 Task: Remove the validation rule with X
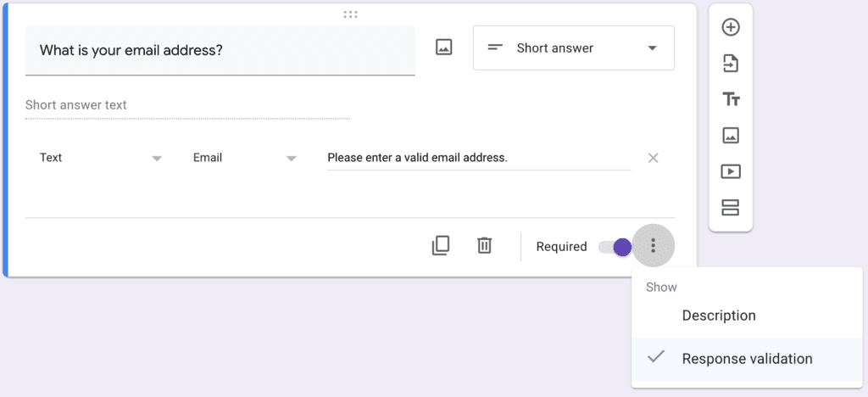(x=653, y=158)
